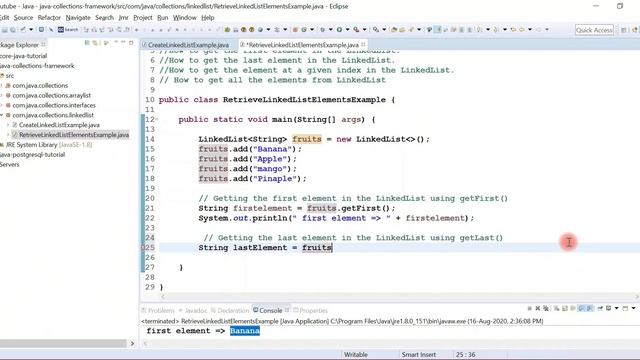Click the Run green play icon
Viewport: 640px width, 360px height.
(x=339, y=30)
